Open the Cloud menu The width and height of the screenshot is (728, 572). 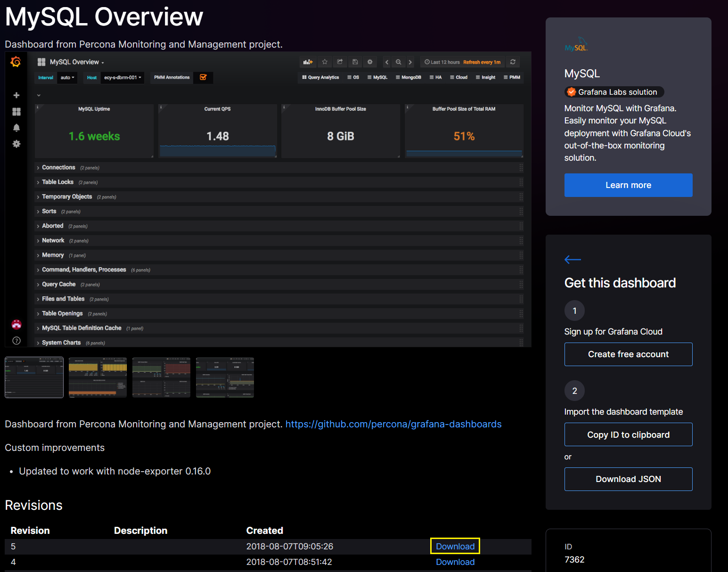tap(459, 77)
